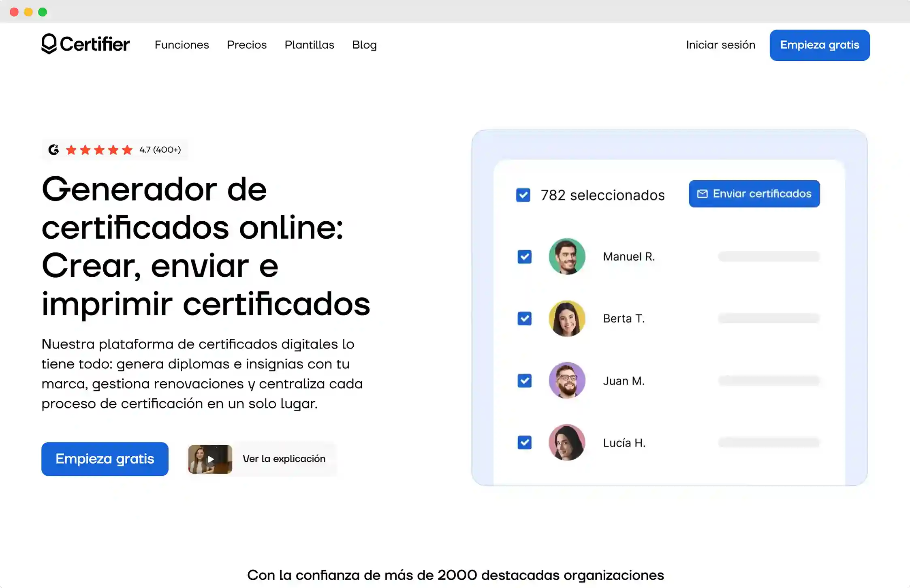Click the gray progress bar beside Berta T.
Image resolution: width=910 pixels, height=588 pixels.
(768, 319)
